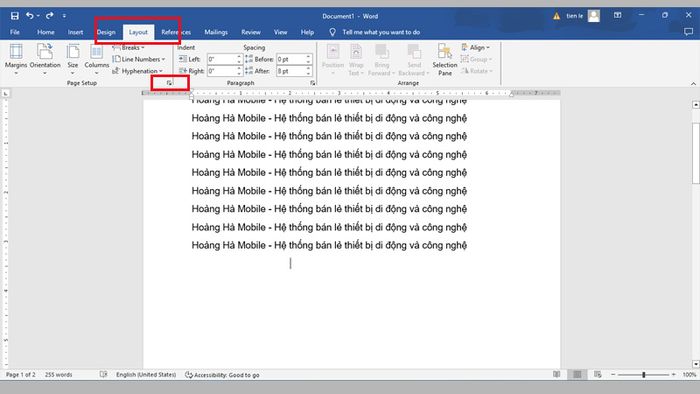Screen dimensions: 700x394
Task: Open the Columns dropdown
Action: pos(96,59)
